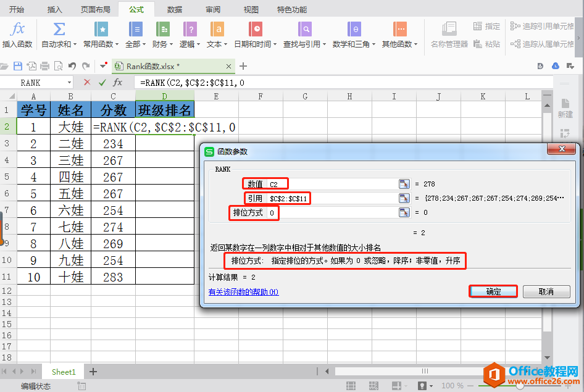Viewport: 584px width, 392px height.
Task: Open the Financial (财务) functions icon
Action: click(x=163, y=29)
